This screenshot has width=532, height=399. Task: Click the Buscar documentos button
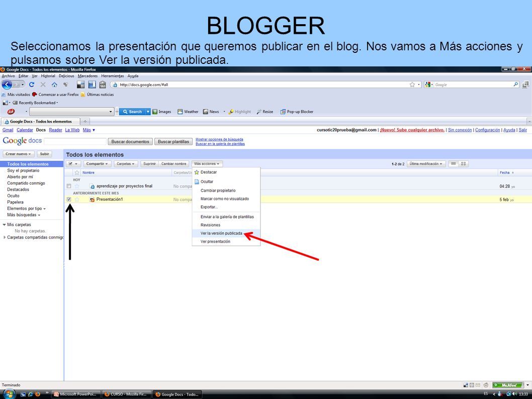pyautogui.click(x=130, y=141)
